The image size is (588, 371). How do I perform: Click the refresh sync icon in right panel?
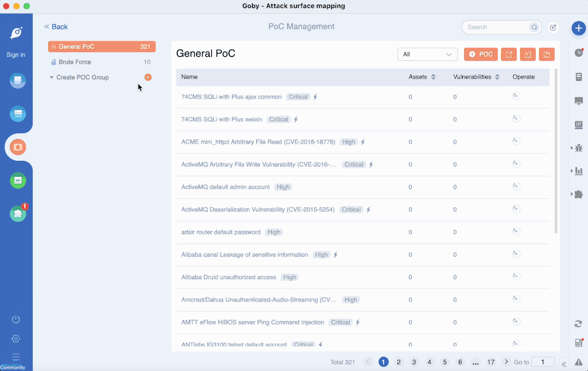point(578,324)
